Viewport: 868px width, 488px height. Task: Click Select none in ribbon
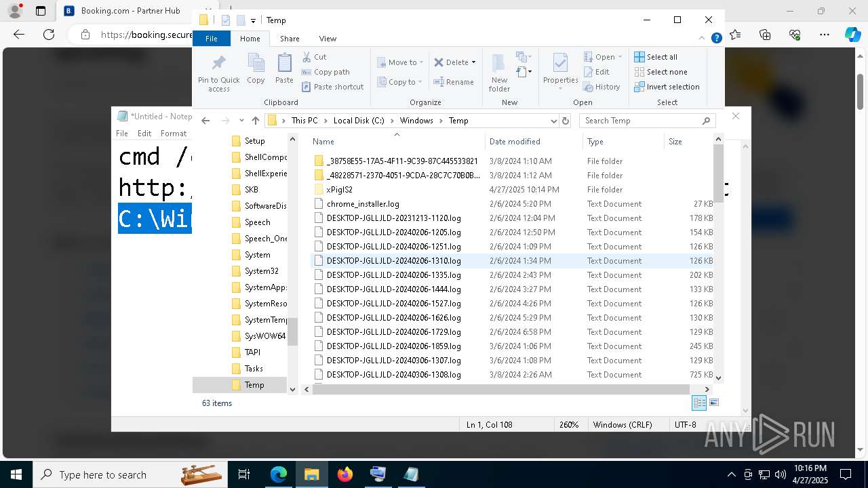pos(660,72)
